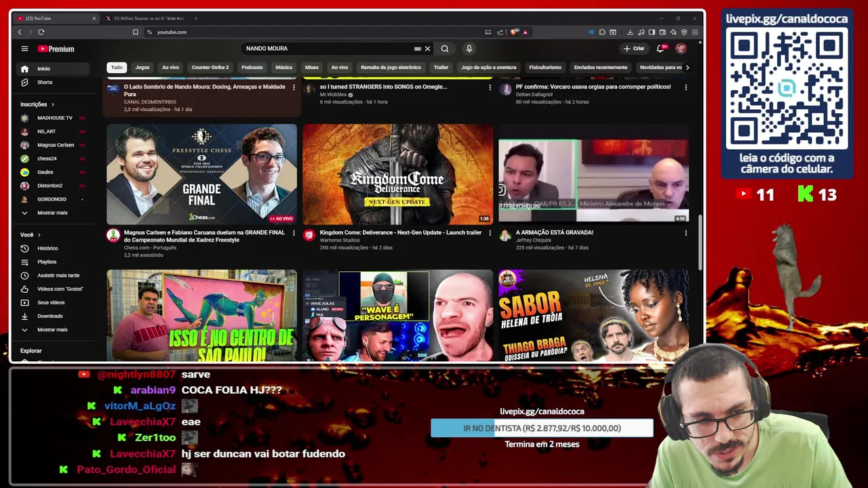Open chess24 subscription channel
The height and width of the screenshot is (488, 868).
[54, 159]
